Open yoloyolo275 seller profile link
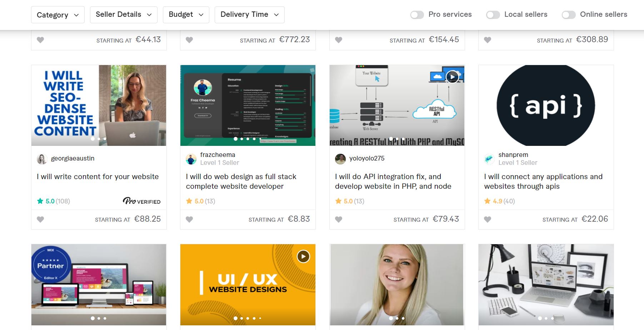 (x=367, y=158)
